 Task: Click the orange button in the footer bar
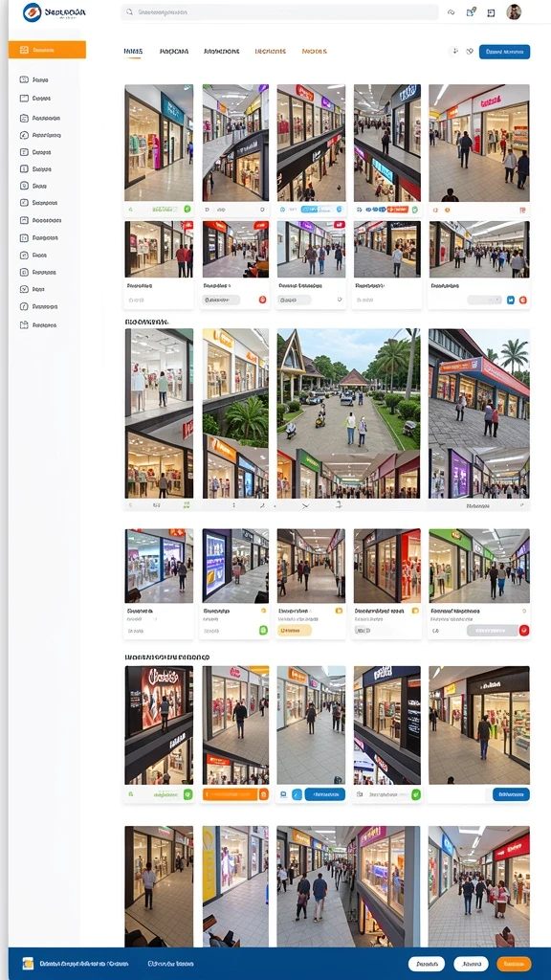pyautogui.click(x=514, y=964)
